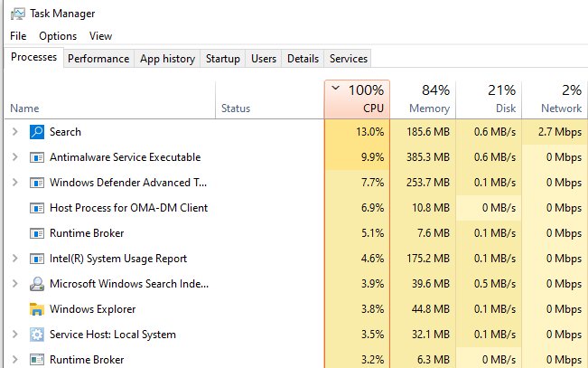
Task: Click icon of Runtime Broker using 5.1% CPU
Action: click(x=37, y=233)
